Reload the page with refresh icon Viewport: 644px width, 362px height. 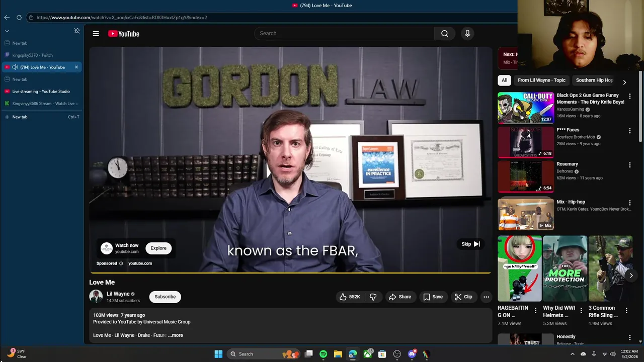click(19, 17)
